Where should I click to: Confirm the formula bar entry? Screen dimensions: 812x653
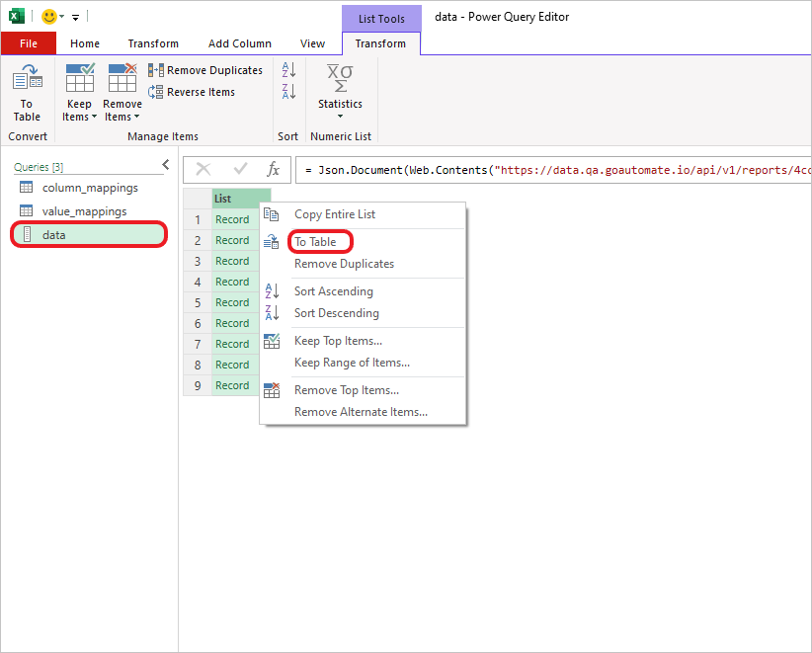240,169
